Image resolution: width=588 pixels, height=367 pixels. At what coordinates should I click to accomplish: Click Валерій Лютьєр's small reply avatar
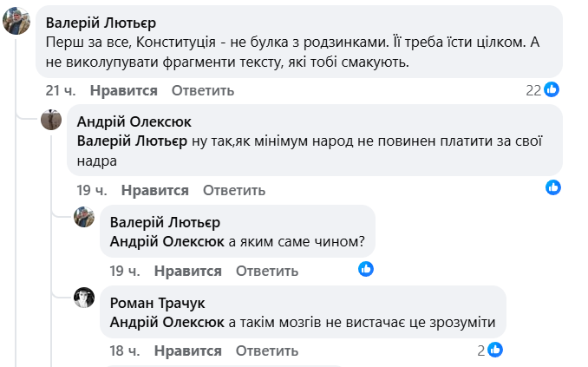pos(84,217)
